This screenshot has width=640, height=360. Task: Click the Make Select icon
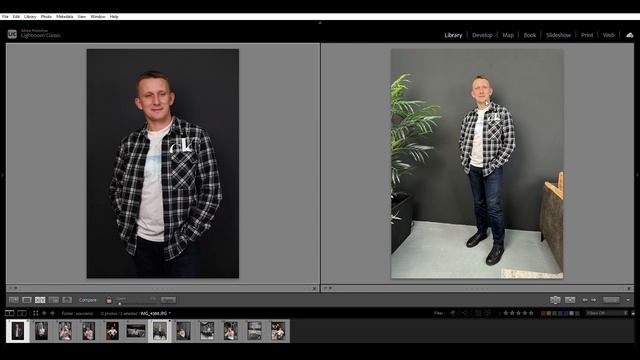(570, 300)
